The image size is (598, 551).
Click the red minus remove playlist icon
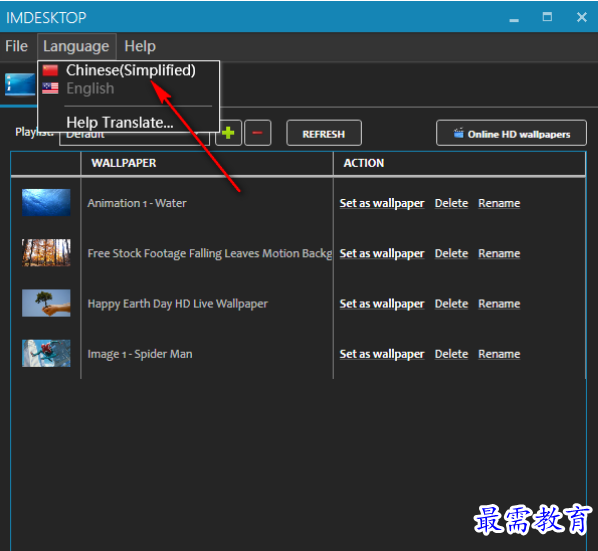point(257,133)
